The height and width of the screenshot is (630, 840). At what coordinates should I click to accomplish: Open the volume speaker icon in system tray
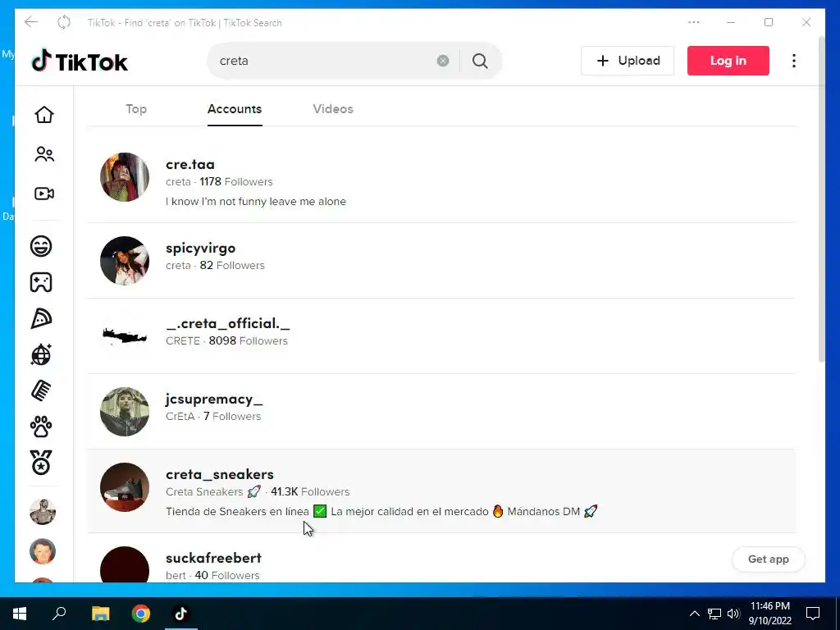(x=733, y=614)
